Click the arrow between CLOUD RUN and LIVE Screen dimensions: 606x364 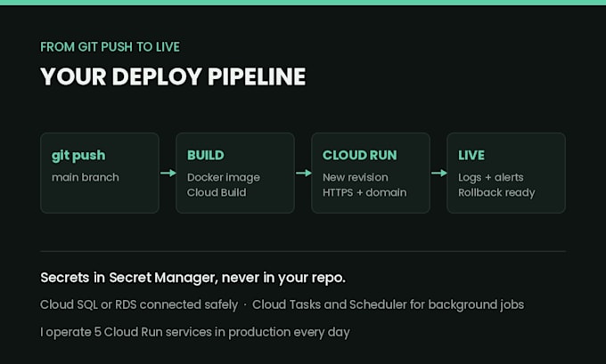(x=439, y=173)
